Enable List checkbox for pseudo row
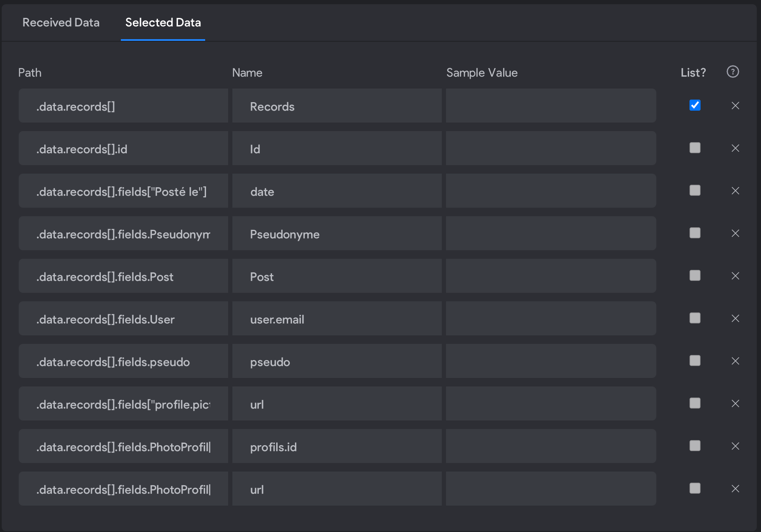 (x=695, y=360)
